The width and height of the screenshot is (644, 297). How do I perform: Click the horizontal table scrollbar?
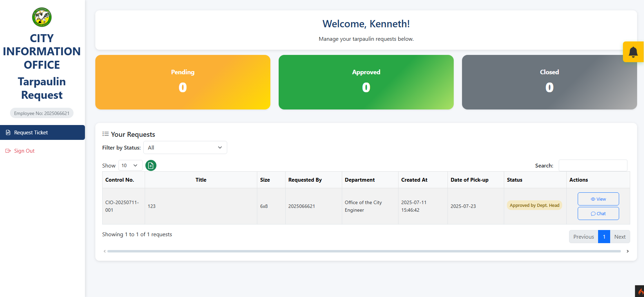tap(364, 251)
